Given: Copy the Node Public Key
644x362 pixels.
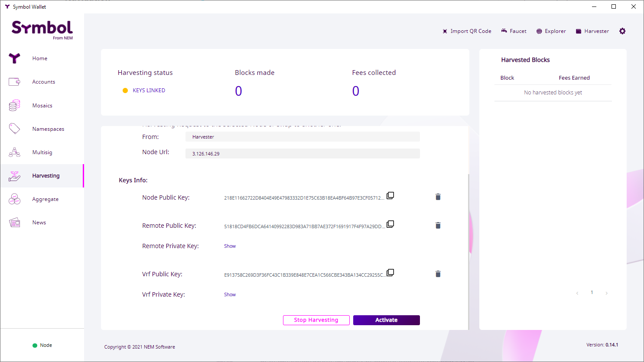Looking at the screenshot, I should click(x=390, y=196).
